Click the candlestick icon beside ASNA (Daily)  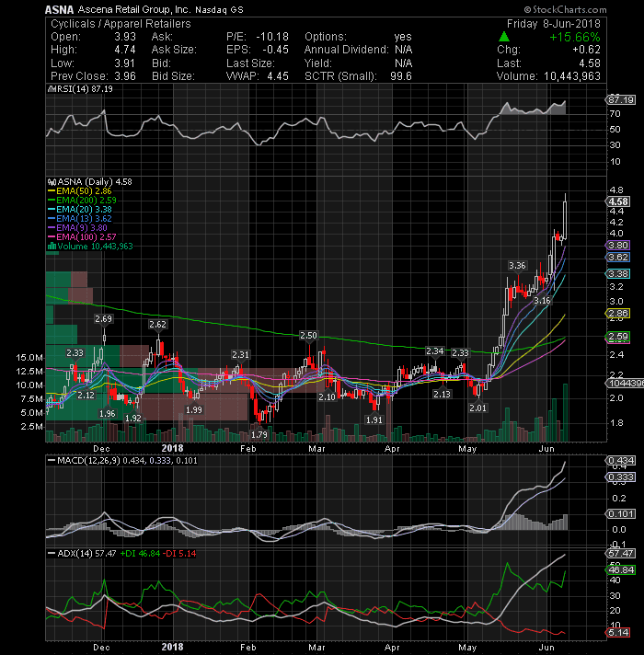coord(52,182)
